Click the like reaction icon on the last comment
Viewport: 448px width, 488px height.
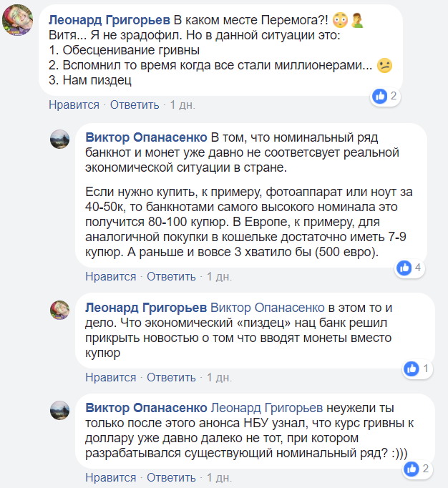(x=411, y=469)
